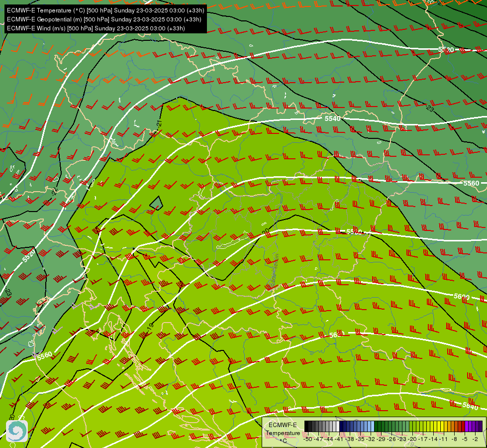Image resolution: width=487 pixels, height=448 pixels.
Task: Click the -17 tick label in the legend
Action: tap(423, 439)
